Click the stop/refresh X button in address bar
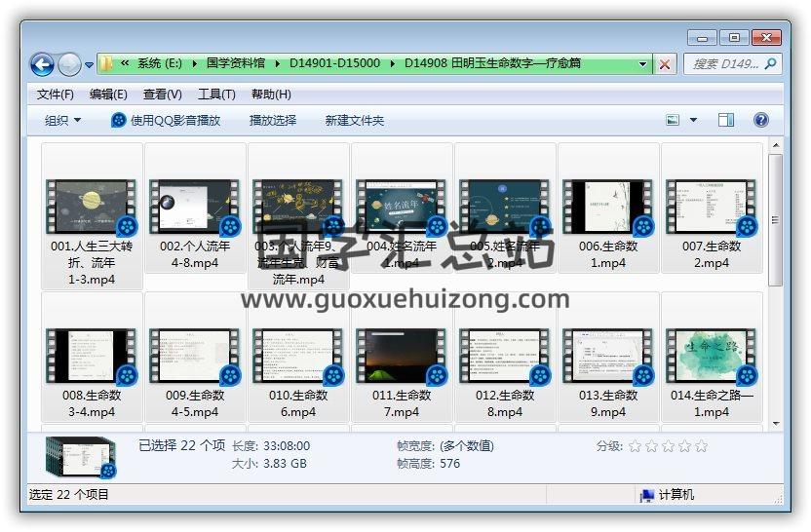The height and width of the screenshot is (532, 811). tap(665, 63)
